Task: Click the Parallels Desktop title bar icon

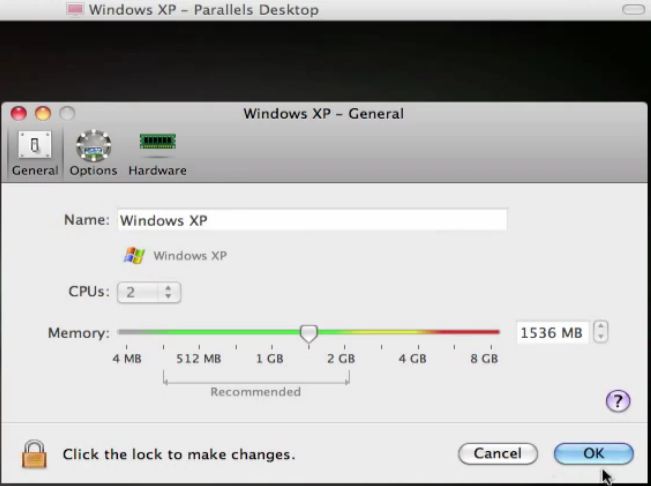Action: point(75,9)
